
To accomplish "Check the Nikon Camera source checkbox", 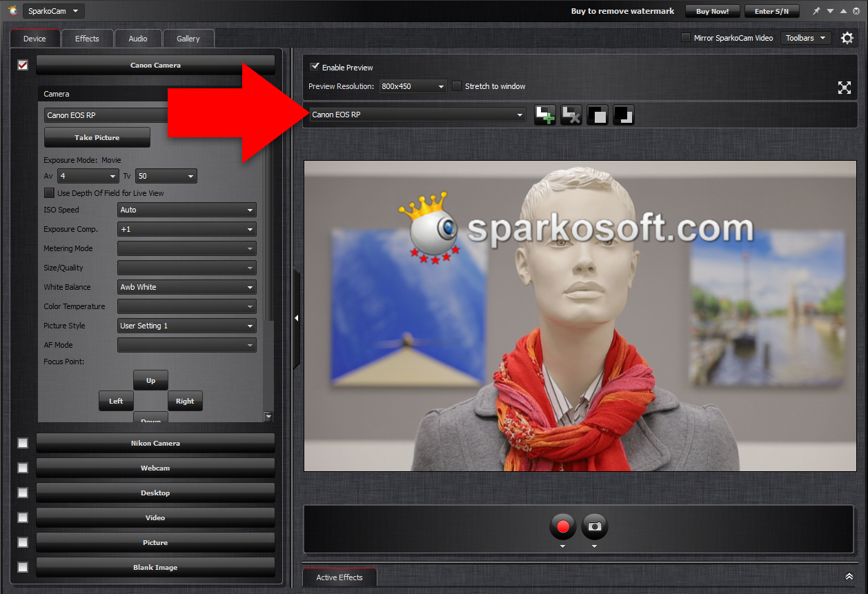I will [x=23, y=443].
